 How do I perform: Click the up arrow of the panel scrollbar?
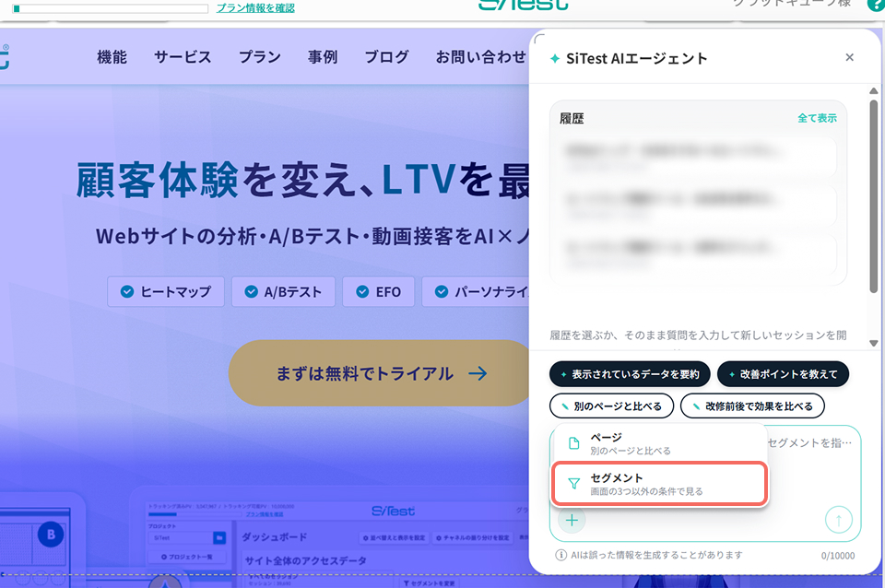click(x=874, y=91)
